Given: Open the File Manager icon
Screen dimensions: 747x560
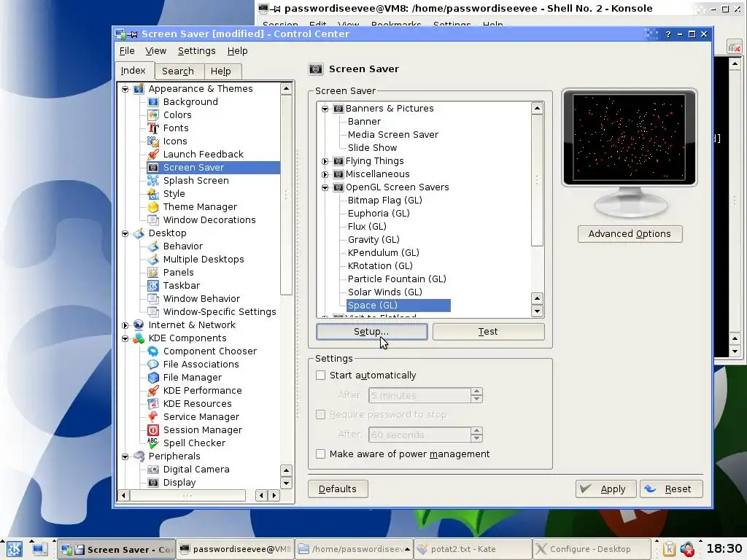Looking at the screenshot, I should (153, 378).
